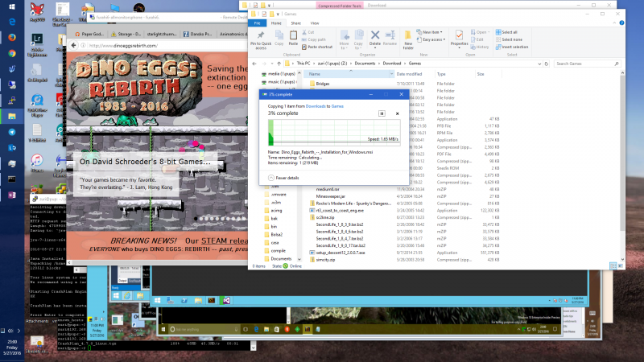
Task: Click Pin to Quick access icon
Action: point(262,39)
